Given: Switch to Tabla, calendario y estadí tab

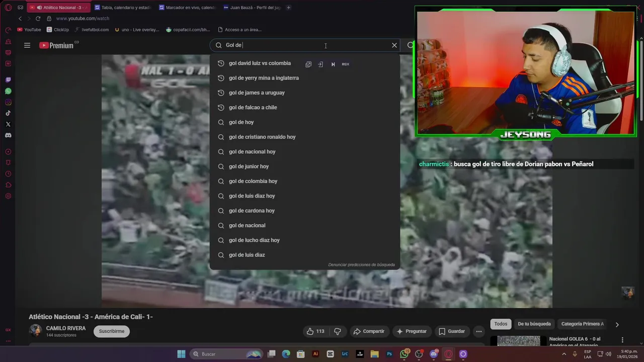Looking at the screenshot, I should 123,8.
